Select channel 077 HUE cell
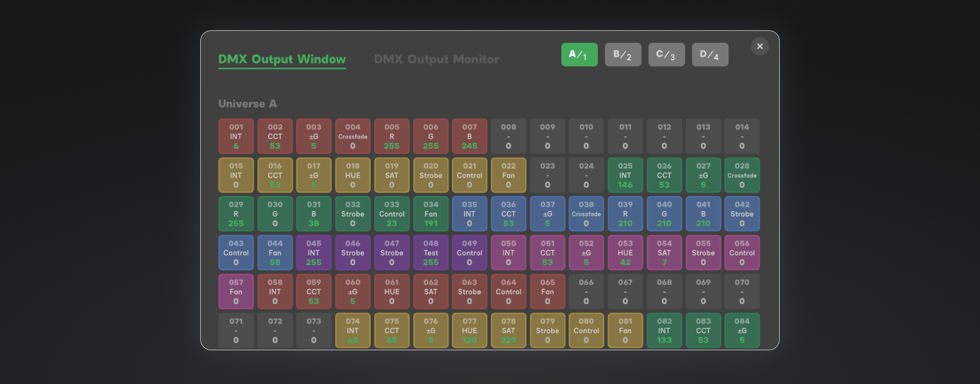Image resolution: width=980 pixels, height=384 pixels. pos(470,330)
